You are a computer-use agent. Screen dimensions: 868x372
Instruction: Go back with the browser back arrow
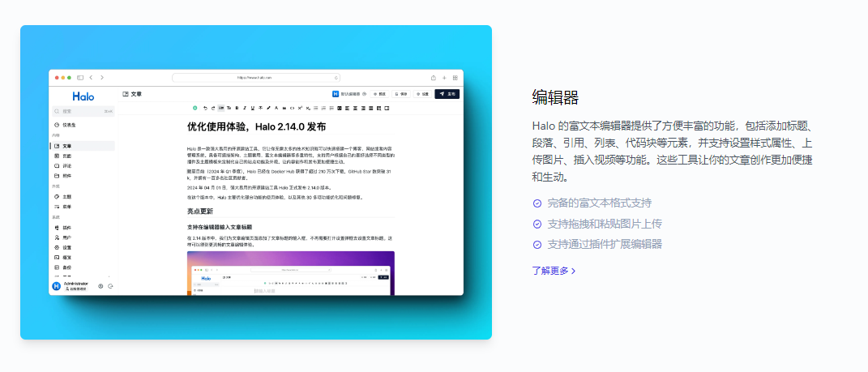click(x=91, y=78)
